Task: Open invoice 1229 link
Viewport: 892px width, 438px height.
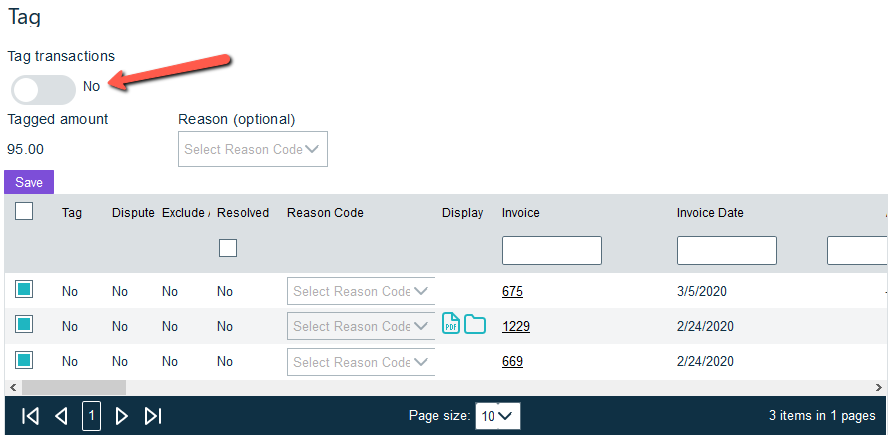Action: [516, 326]
